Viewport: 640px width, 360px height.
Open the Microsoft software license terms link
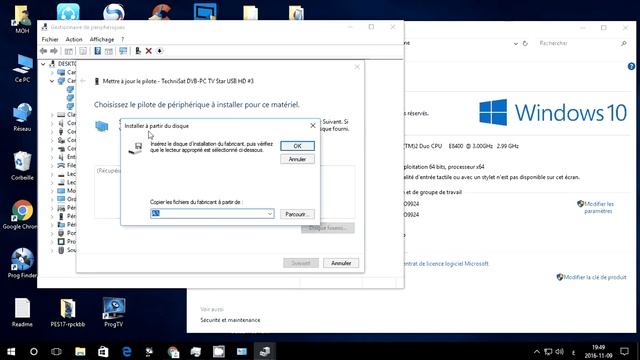pyautogui.click(x=446, y=264)
